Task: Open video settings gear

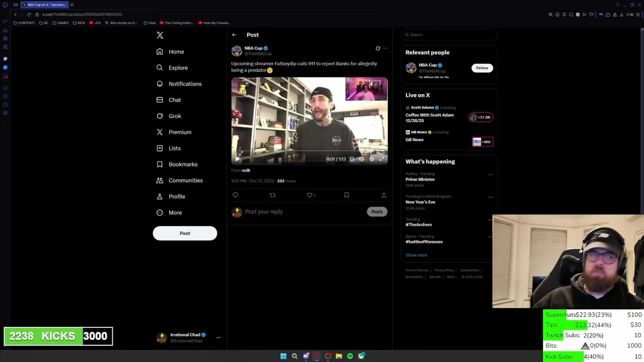Action: click(x=371, y=159)
